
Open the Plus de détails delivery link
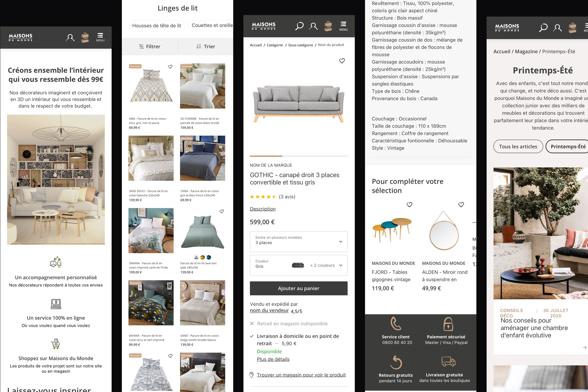pos(273,359)
